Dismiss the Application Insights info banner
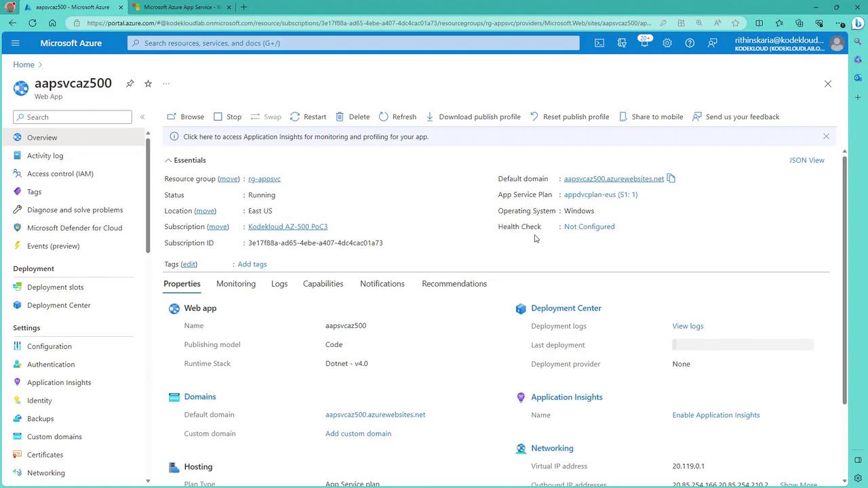 pyautogui.click(x=826, y=136)
